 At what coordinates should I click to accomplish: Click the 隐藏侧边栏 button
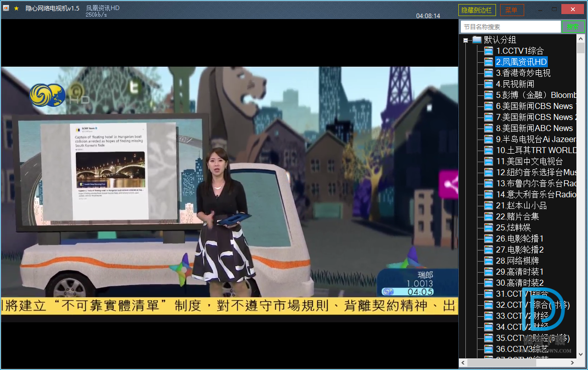pos(477,10)
